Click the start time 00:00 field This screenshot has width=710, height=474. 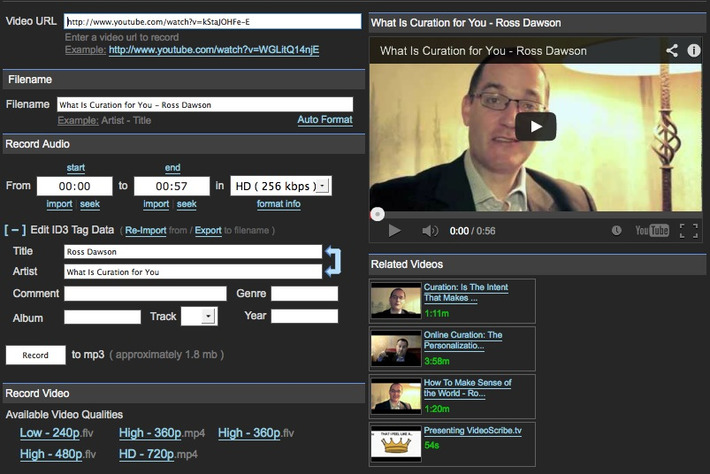click(75, 186)
